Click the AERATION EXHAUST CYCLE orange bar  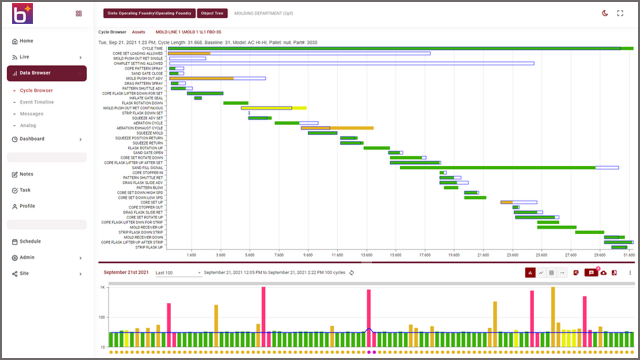337,128
